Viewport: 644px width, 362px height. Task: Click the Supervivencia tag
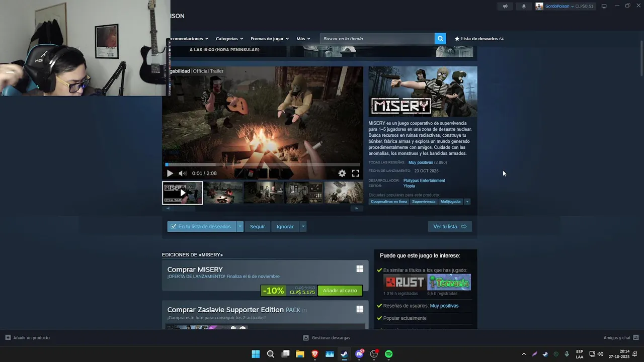(424, 202)
